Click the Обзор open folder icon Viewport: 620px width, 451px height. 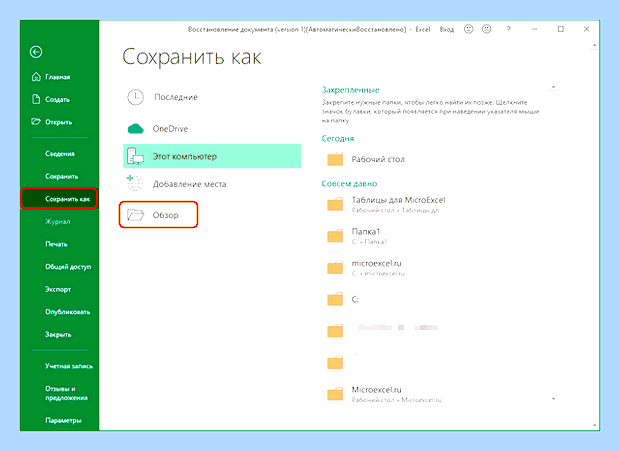coord(135,215)
